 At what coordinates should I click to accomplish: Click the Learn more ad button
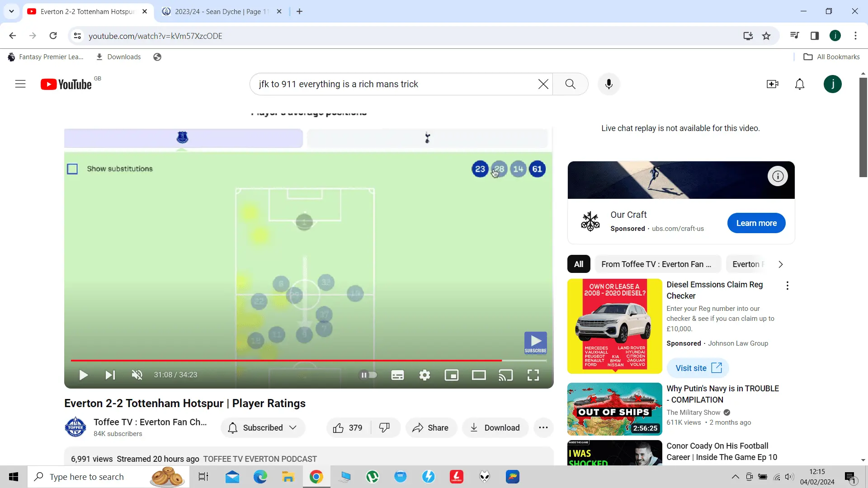point(756,223)
